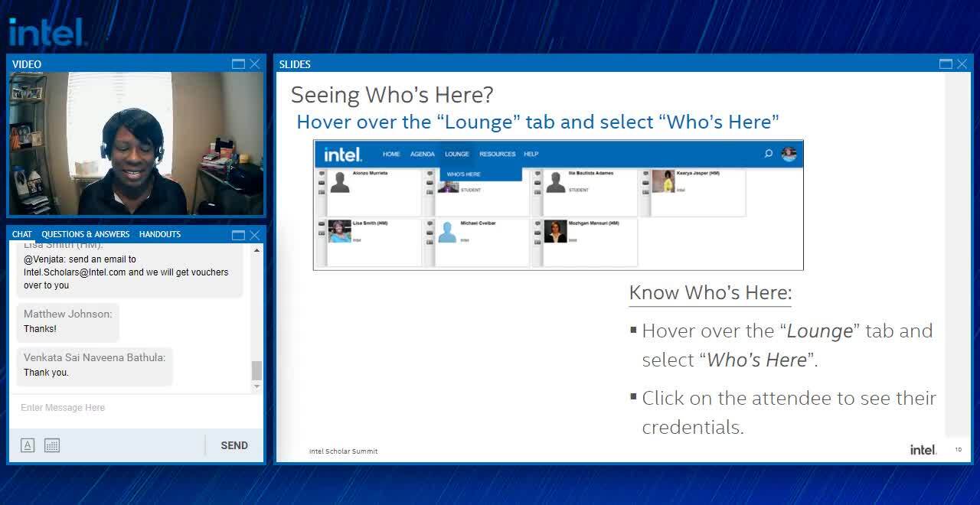Grab the chat scrollbar thumb

256,370
